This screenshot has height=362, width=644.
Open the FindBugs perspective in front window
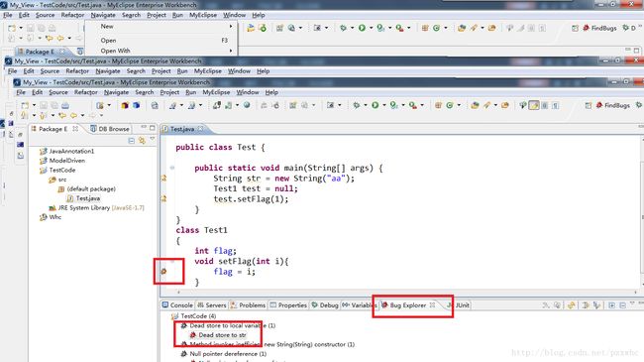[x=612, y=105]
